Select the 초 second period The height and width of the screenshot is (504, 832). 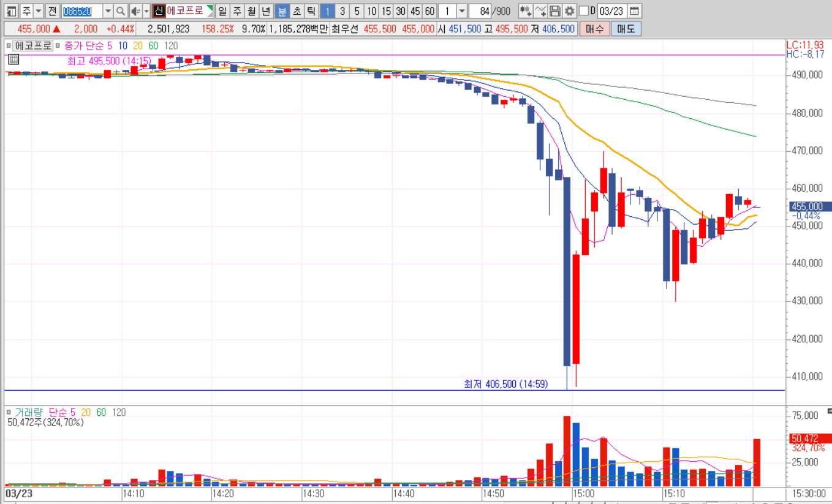tap(297, 10)
